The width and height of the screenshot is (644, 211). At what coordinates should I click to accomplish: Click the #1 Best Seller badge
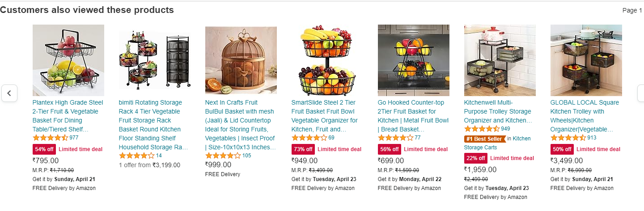click(485, 139)
